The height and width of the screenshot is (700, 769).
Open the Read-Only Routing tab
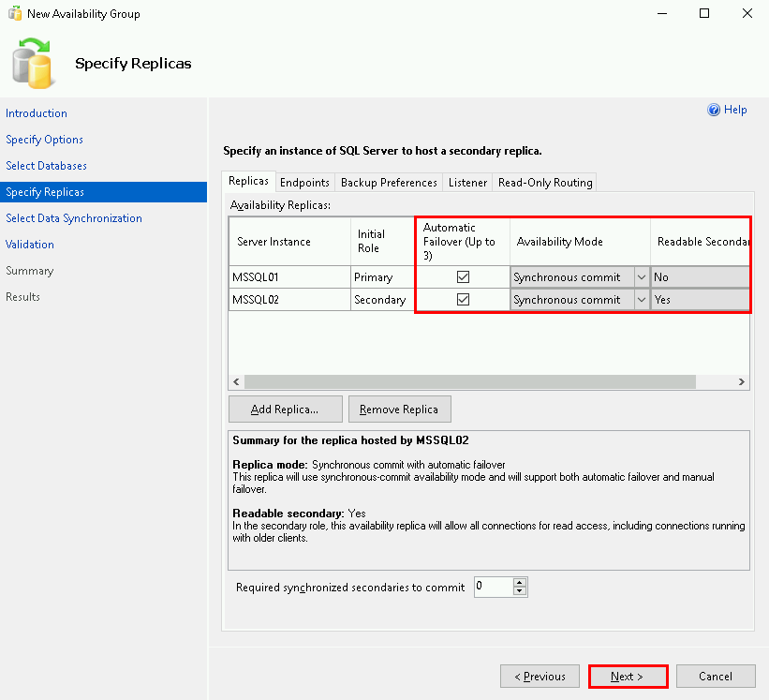(x=545, y=183)
